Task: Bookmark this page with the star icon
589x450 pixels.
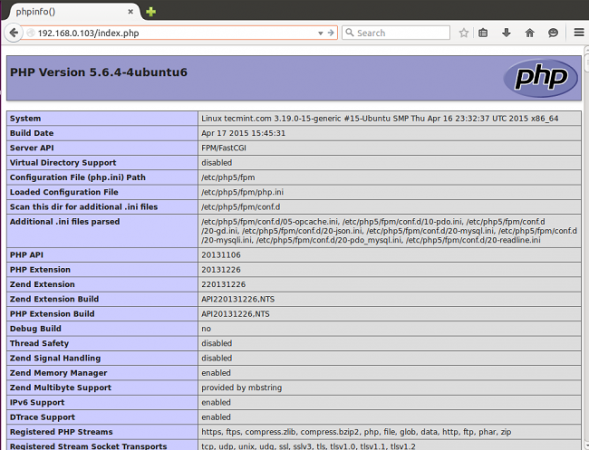Action: (x=464, y=33)
